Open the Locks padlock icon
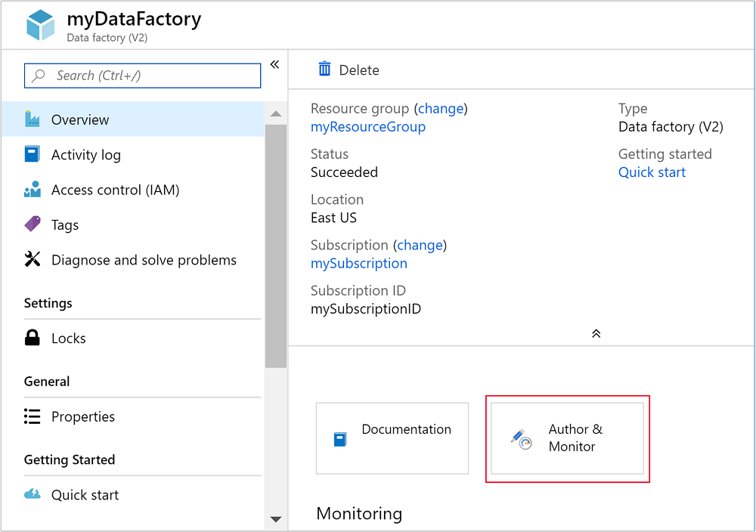The image size is (756, 532). click(x=32, y=338)
